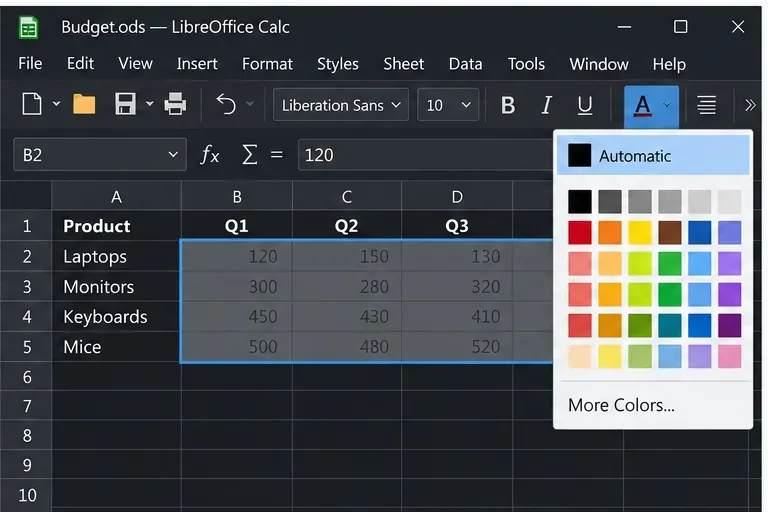Select row 1 header
768x512 pixels.
tap(26, 226)
